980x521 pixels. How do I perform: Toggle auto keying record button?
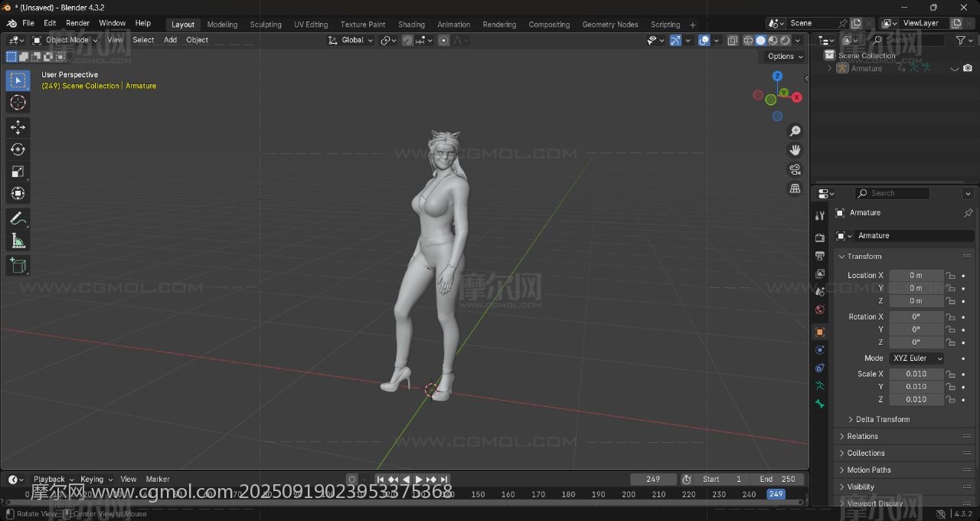pyautogui.click(x=352, y=480)
